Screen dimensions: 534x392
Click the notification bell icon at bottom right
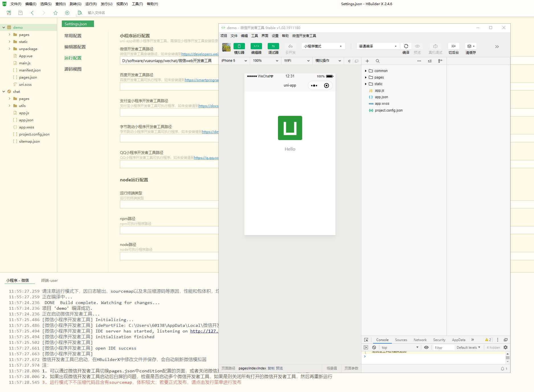click(x=503, y=369)
